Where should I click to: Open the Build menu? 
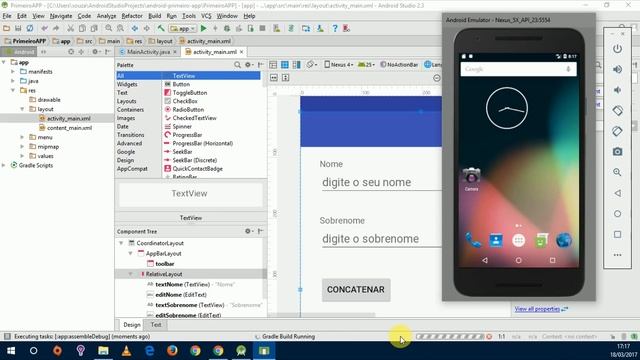pos(154,16)
